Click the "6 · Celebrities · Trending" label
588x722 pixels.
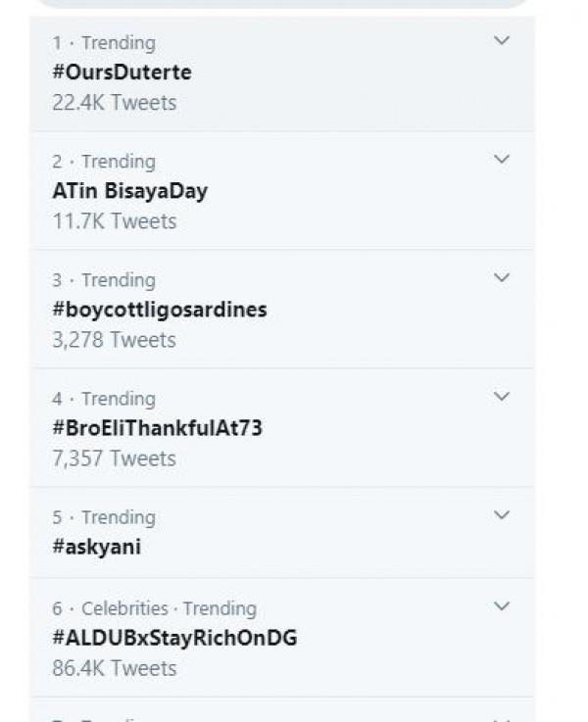154,608
